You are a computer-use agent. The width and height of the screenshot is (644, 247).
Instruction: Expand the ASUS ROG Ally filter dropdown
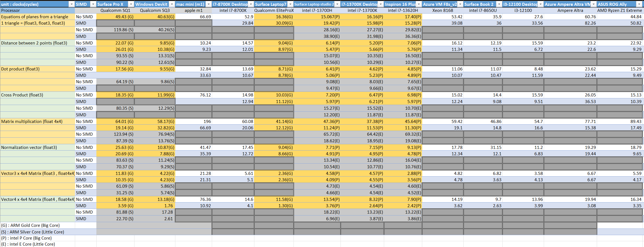coord(639,4)
